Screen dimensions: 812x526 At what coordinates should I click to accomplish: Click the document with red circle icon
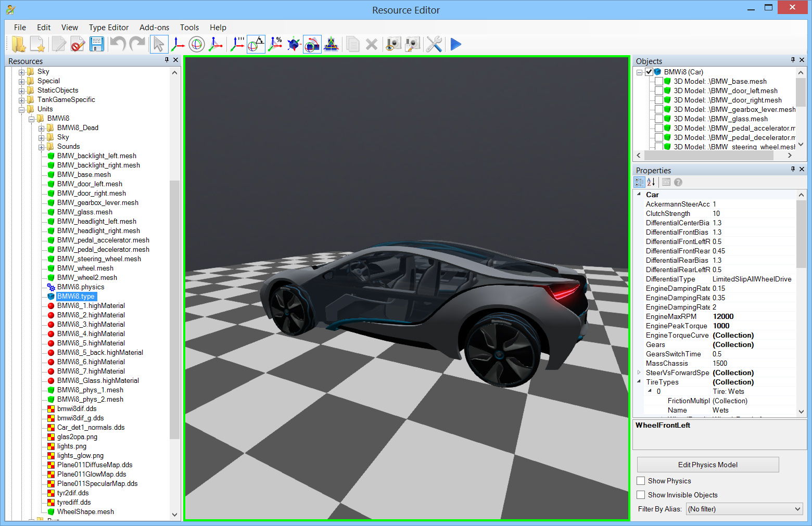click(78, 44)
